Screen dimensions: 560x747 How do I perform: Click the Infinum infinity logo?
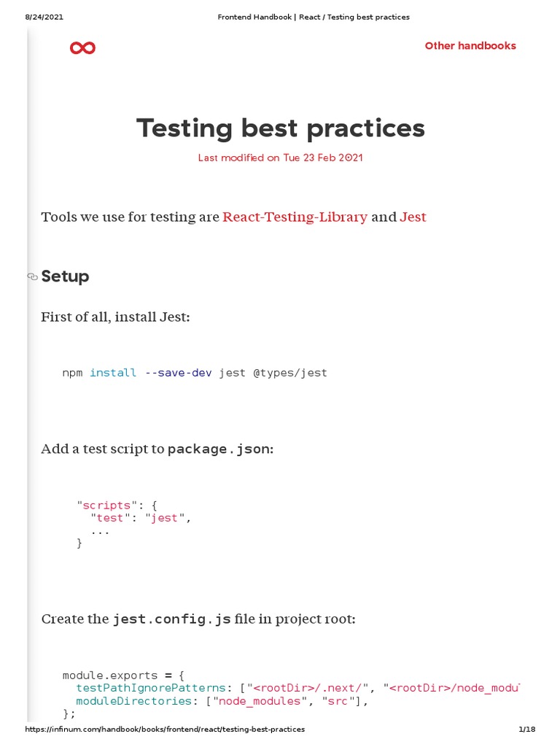[82, 48]
